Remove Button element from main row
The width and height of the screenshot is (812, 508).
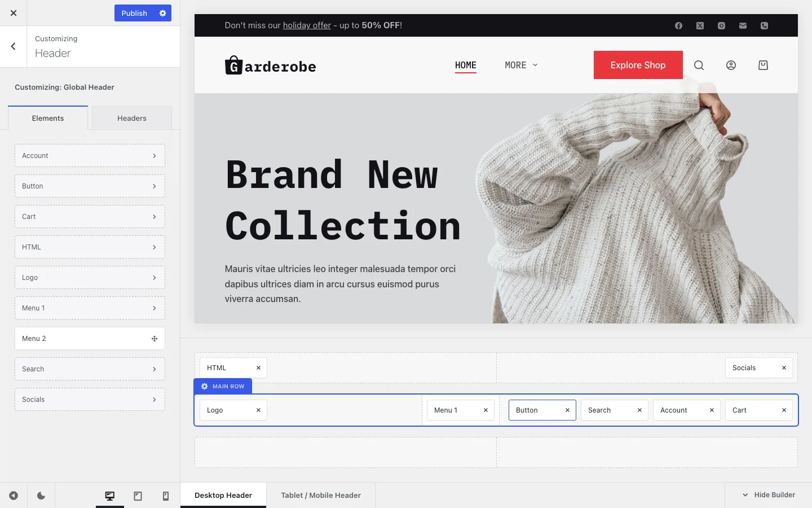click(x=567, y=410)
